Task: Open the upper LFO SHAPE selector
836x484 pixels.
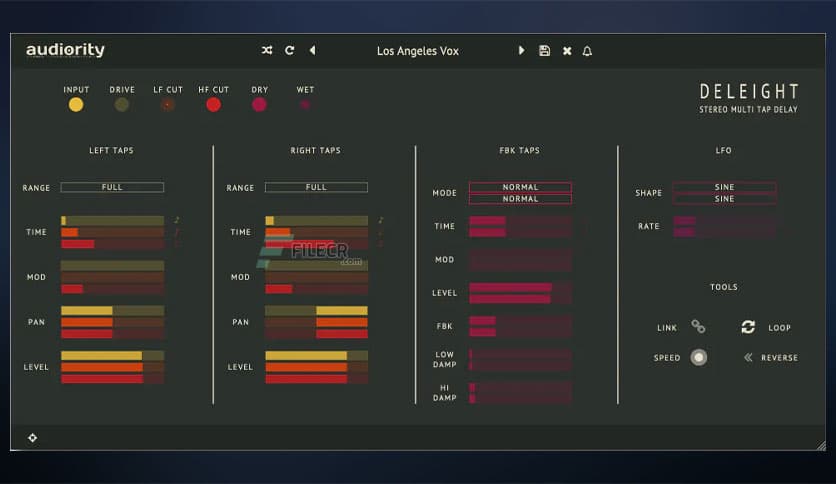Action: (x=724, y=187)
